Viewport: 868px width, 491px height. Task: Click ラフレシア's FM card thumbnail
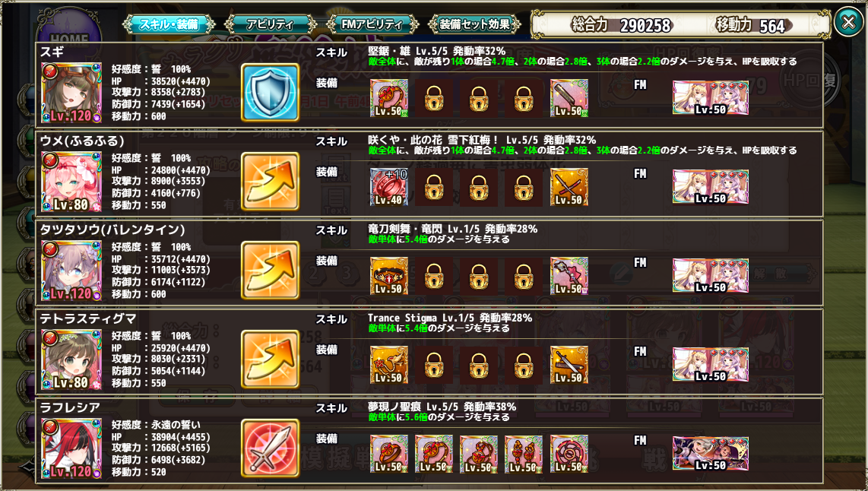tap(710, 453)
